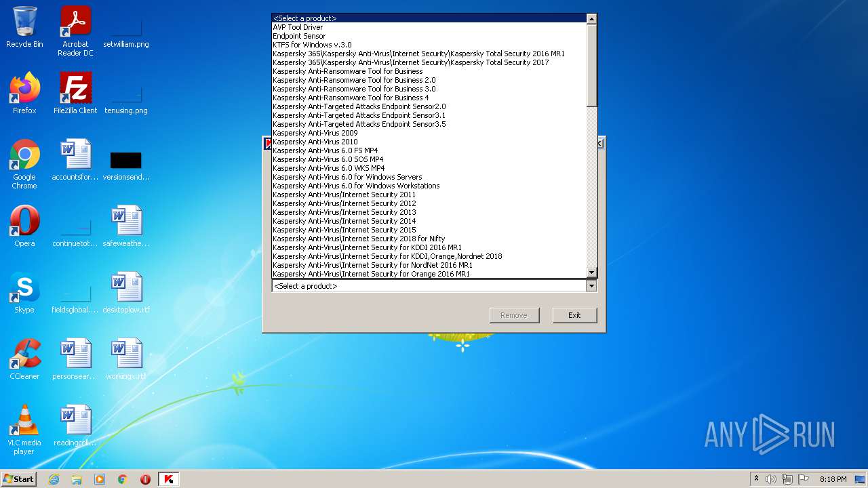The width and height of the screenshot is (868, 488).
Task: Select Kaspersky Anti-Virus/Internet Security 2013
Action: coord(429,212)
